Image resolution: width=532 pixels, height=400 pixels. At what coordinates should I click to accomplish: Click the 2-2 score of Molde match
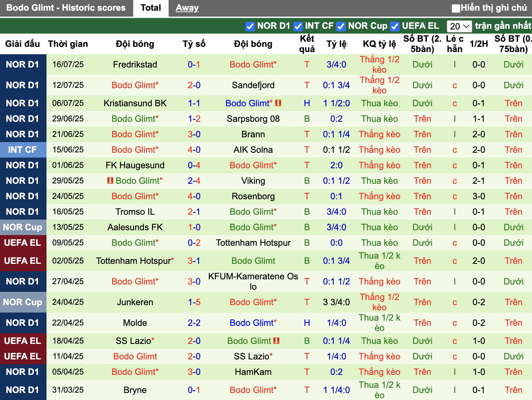click(x=194, y=323)
